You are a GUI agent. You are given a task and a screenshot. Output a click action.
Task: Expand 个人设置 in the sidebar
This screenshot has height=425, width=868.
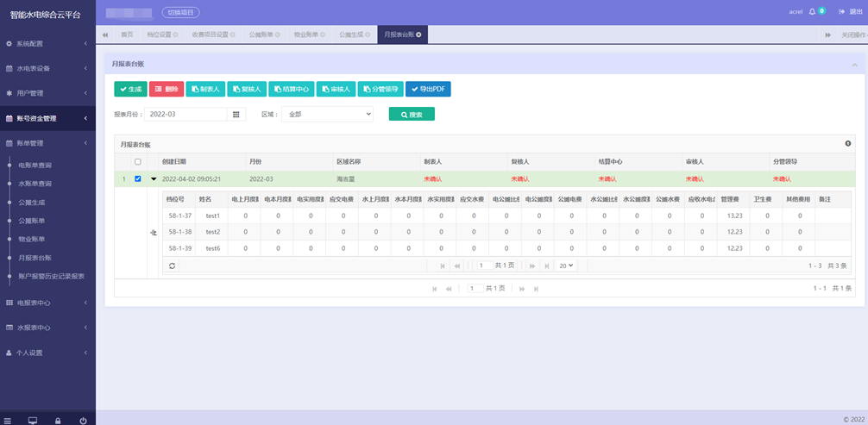click(x=47, y=353)
